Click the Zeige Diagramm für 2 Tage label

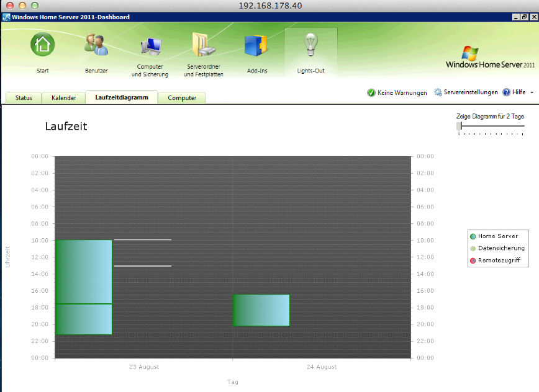click(490, 117)
